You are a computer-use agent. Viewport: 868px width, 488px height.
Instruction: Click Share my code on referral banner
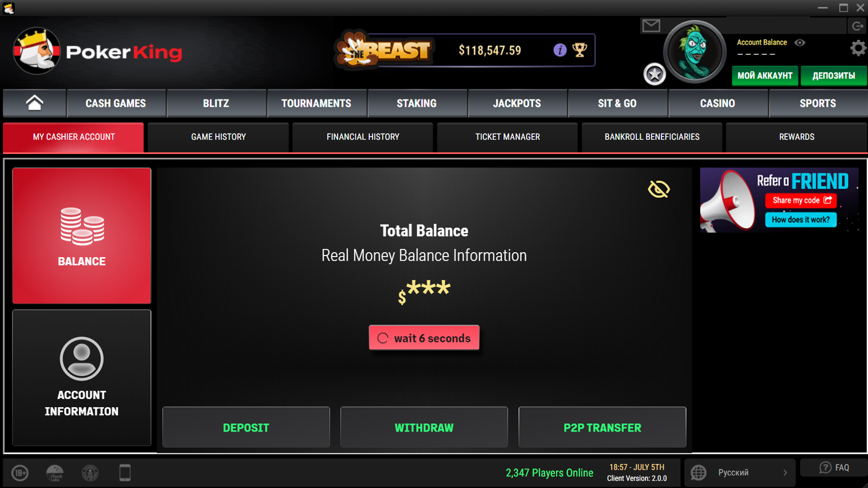point(801,200)
